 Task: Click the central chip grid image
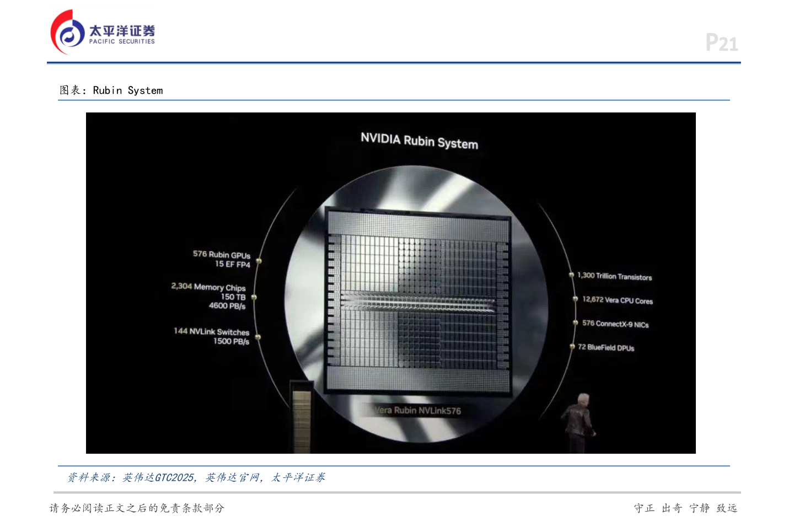click(x=418, y=300)
